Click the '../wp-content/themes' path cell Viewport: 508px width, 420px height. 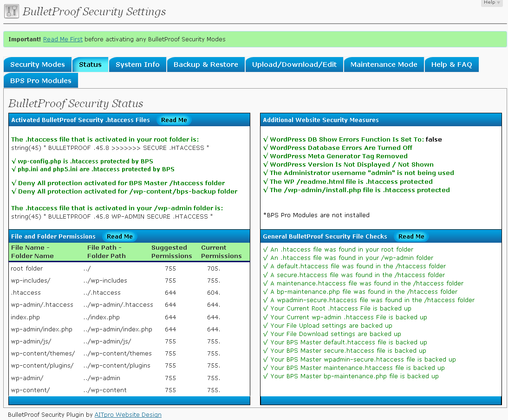click(117, 353)
